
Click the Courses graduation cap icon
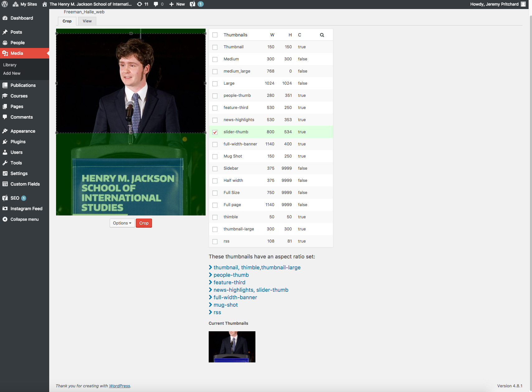coord(5,96)
